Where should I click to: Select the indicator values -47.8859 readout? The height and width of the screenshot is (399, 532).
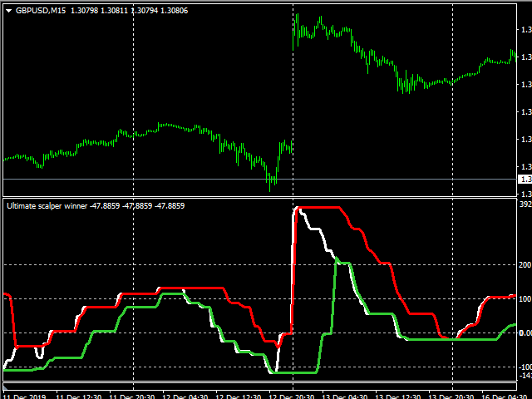tap(137, 206)
